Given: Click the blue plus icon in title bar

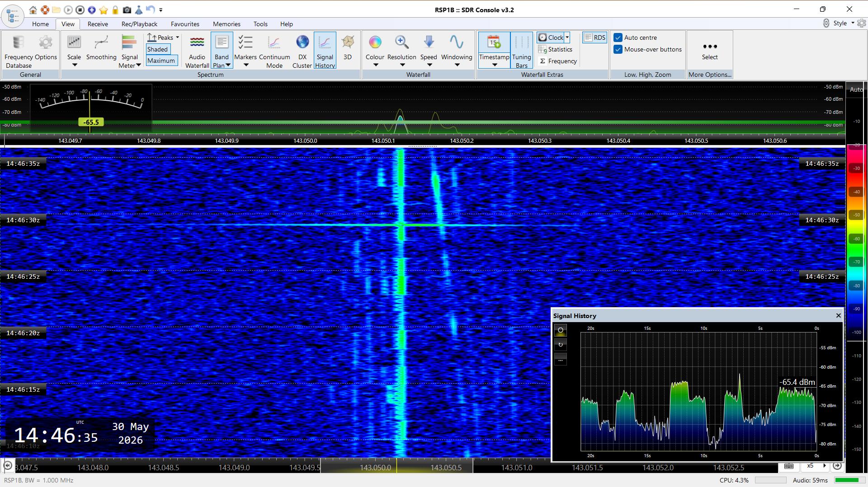Looking at the screenshot, I should coord(92,9).
